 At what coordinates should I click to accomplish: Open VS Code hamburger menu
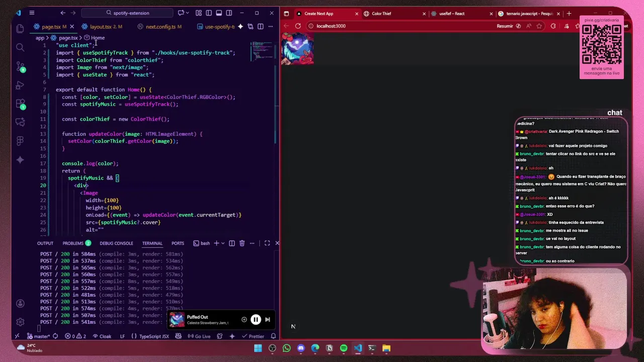point(32,13)
